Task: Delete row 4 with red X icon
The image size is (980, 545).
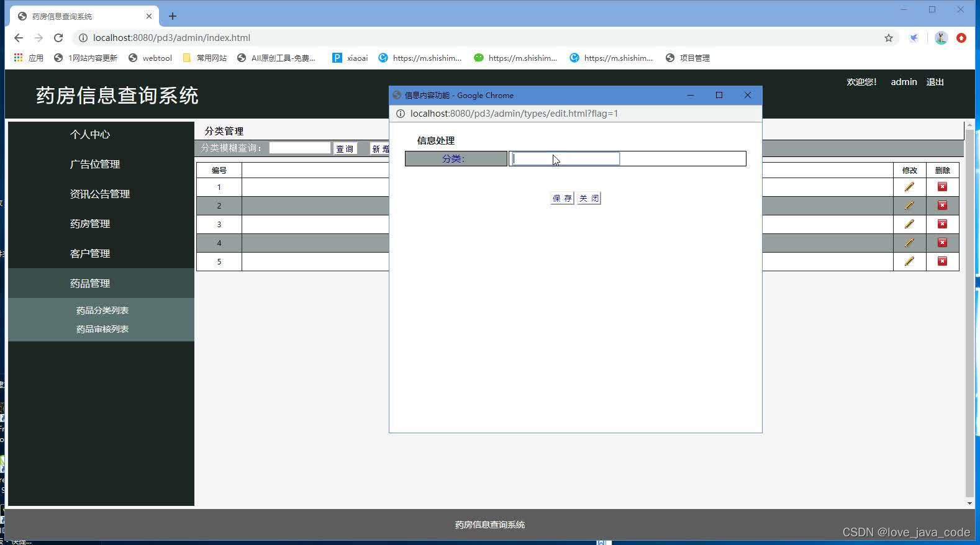Action: pos(942,243)
